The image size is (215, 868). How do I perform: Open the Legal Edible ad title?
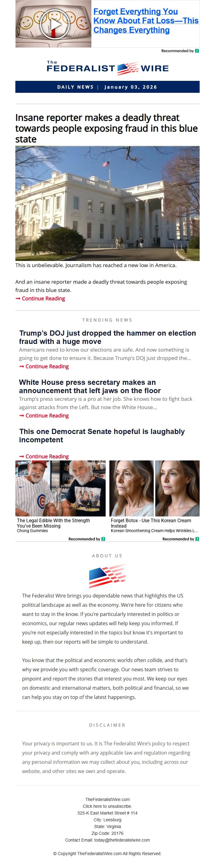[53, 523]
